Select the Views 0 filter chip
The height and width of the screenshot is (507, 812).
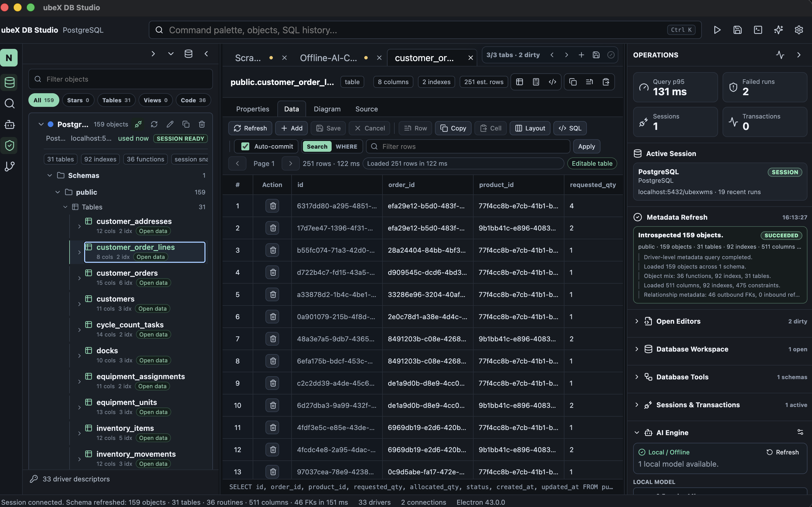click(x=155, y=100)
